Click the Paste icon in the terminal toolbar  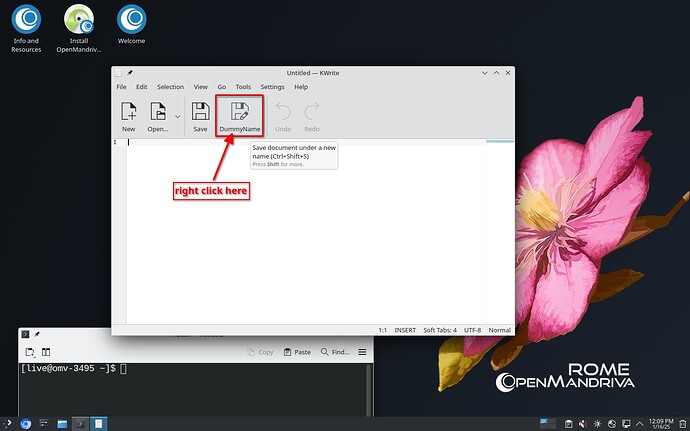[289, 352]
